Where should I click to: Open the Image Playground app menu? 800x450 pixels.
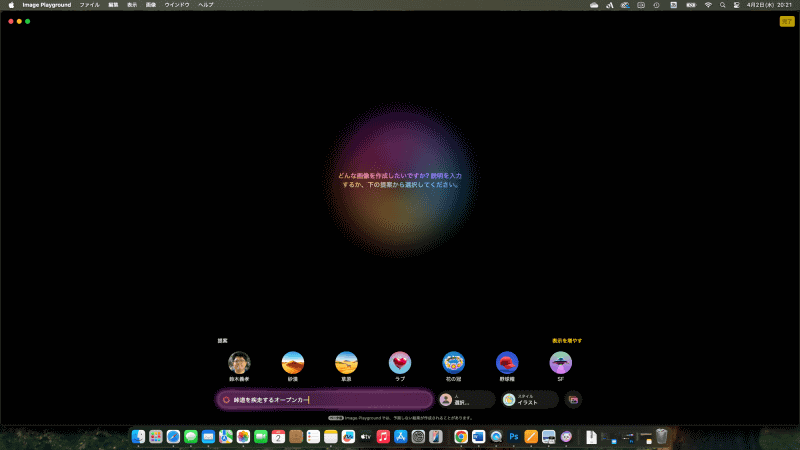tap(46, 5)
